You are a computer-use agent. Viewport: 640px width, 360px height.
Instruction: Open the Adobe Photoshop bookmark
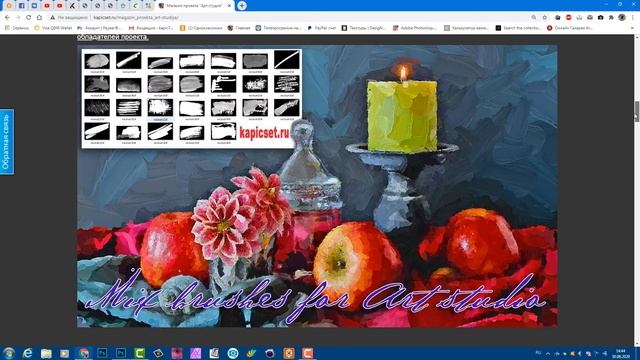tap(415, 28)
